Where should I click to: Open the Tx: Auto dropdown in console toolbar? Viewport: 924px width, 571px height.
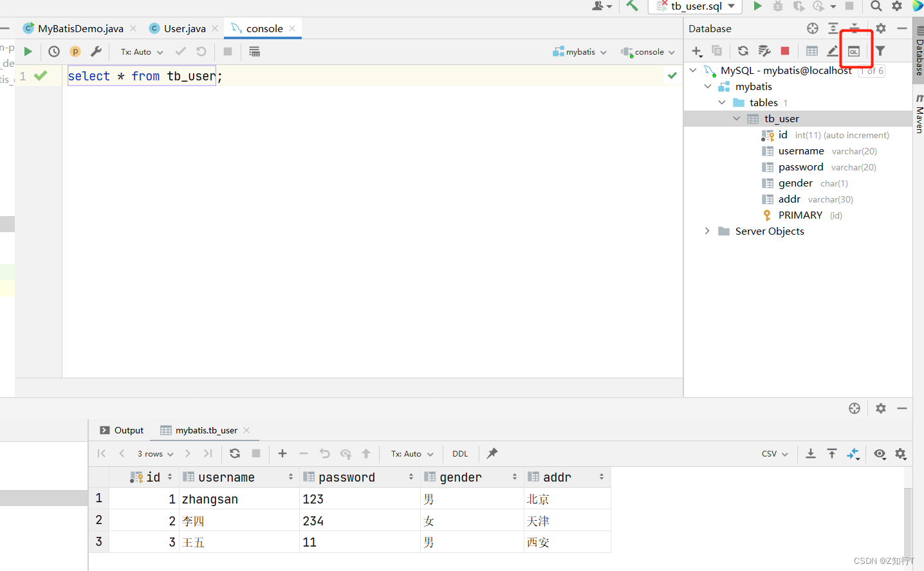pos(142,51)
